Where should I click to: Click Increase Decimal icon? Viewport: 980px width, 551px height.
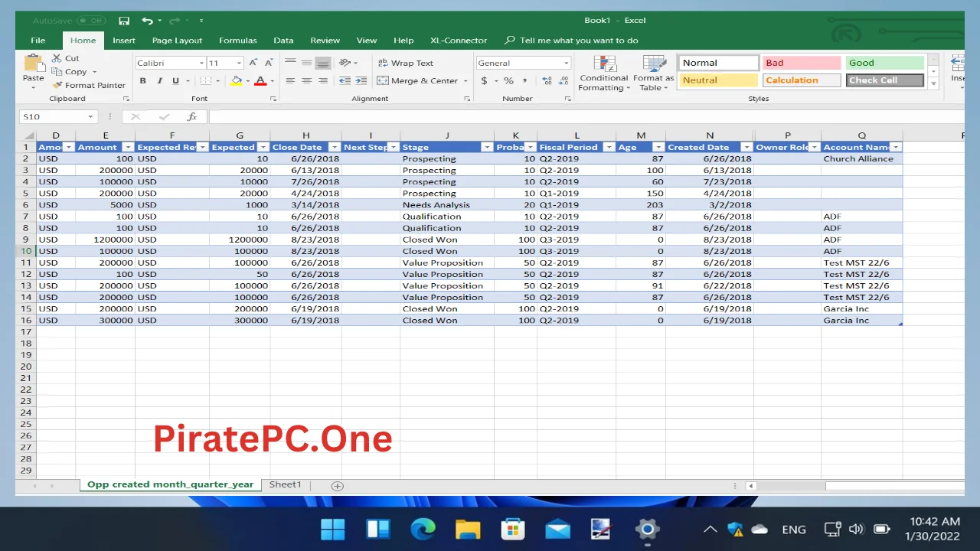[x=547, y=80]
